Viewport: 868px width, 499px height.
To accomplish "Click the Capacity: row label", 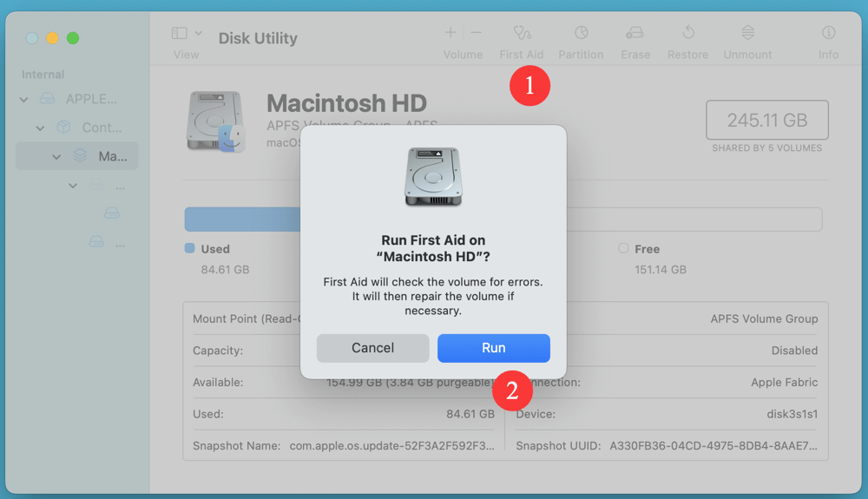I will pos(218,351).
